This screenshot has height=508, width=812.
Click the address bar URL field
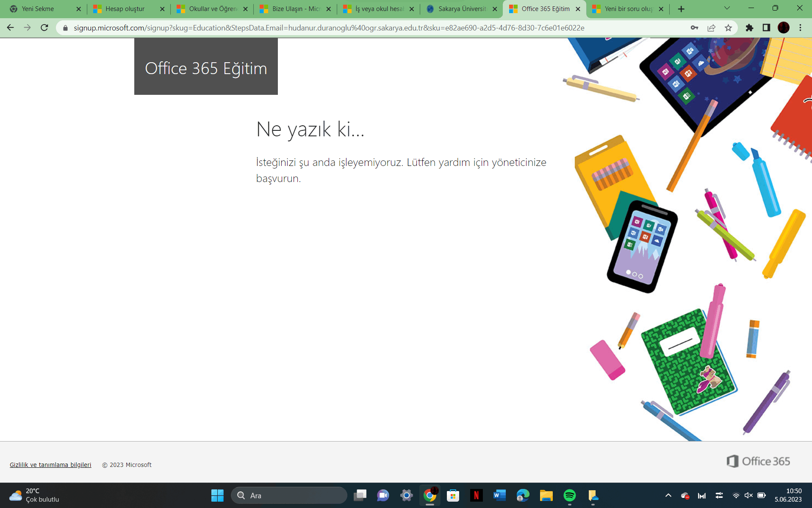pos(373,28)
